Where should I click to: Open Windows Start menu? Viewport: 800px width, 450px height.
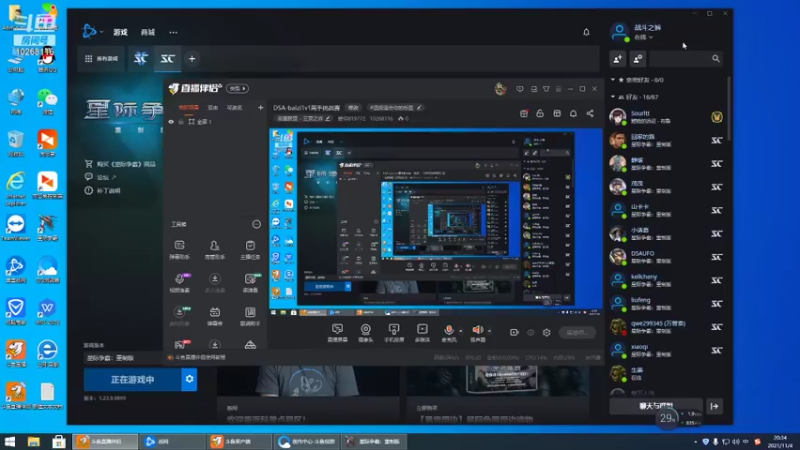(10, 441)
